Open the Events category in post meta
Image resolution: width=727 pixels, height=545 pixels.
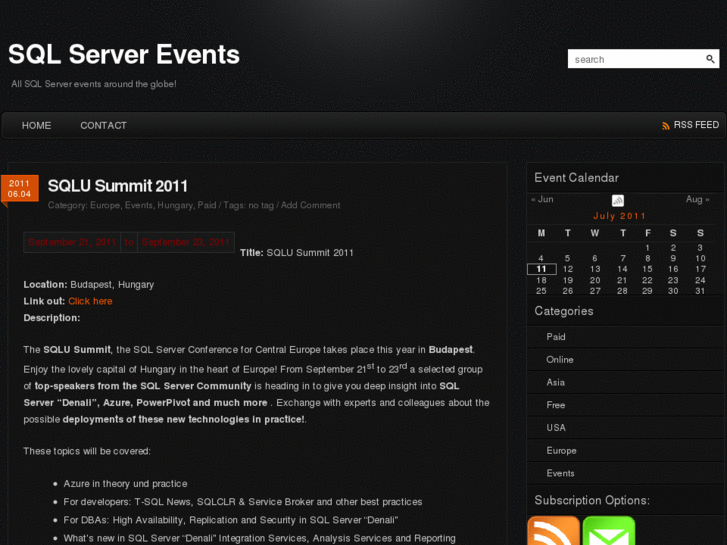point(139,205)
